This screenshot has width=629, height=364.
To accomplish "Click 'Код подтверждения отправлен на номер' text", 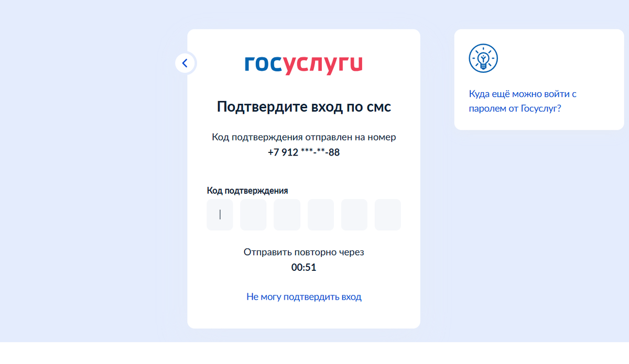I will 304,137.
